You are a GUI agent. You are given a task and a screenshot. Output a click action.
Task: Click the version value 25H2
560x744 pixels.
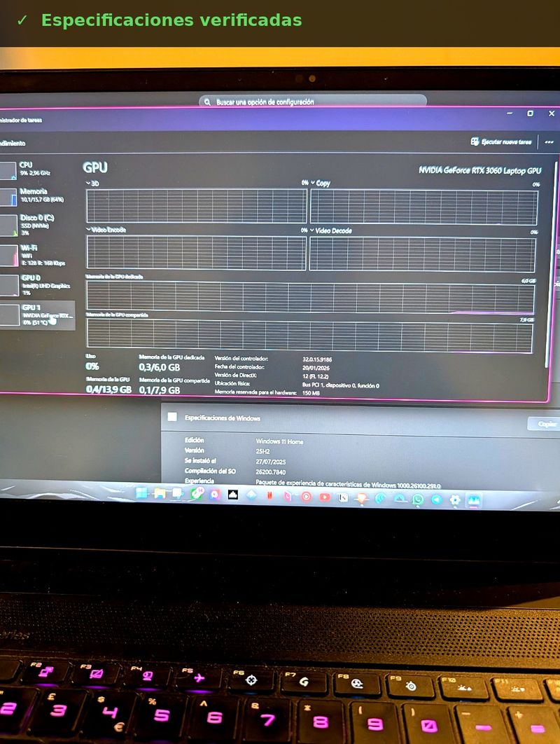click(x=262, y=451)
